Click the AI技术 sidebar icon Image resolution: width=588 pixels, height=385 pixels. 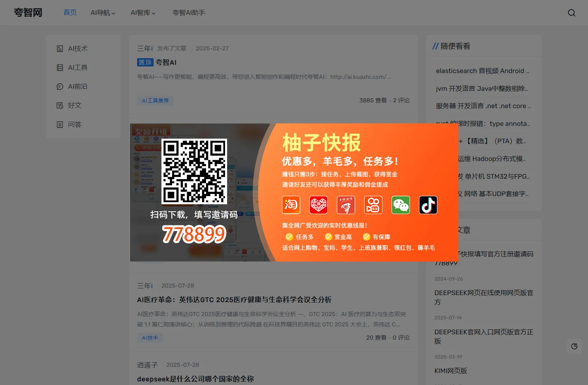[x=60, y=49]
